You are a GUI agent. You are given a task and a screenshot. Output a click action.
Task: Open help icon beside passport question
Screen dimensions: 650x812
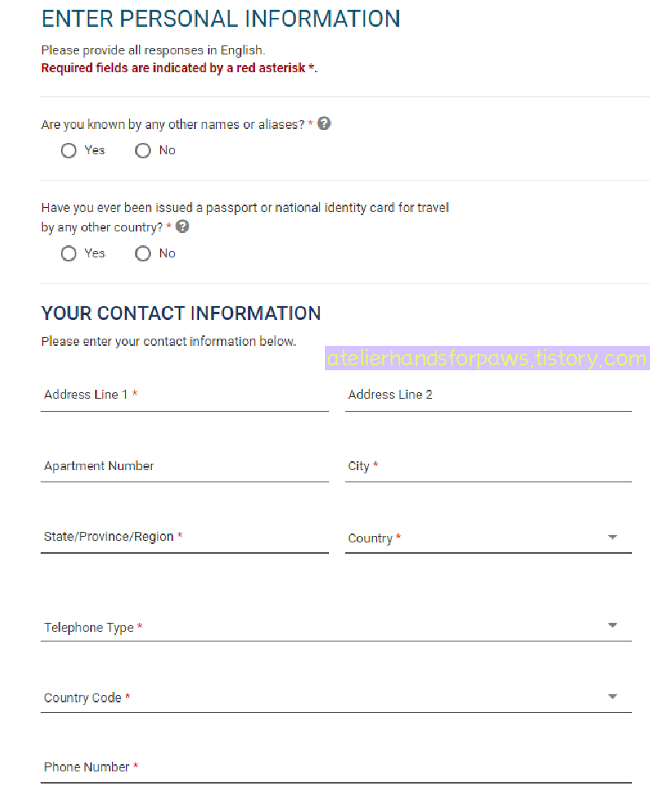[x=183, y=227]
